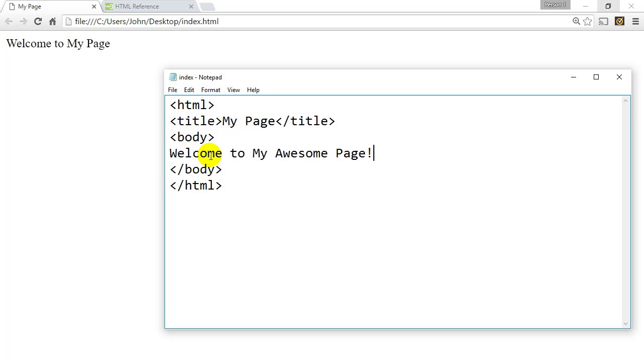Open the Chrome hamburger menu
644x362 pixels.
coord(635,22)
